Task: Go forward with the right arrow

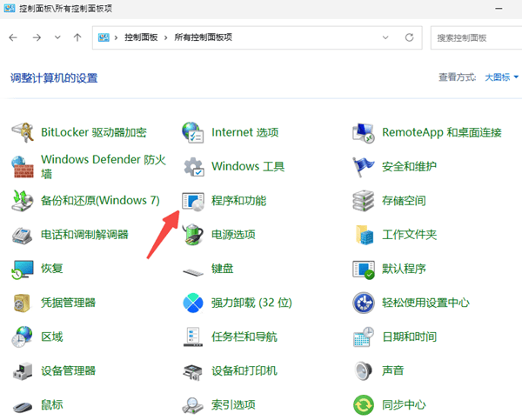Action: [x=37, y=37]
